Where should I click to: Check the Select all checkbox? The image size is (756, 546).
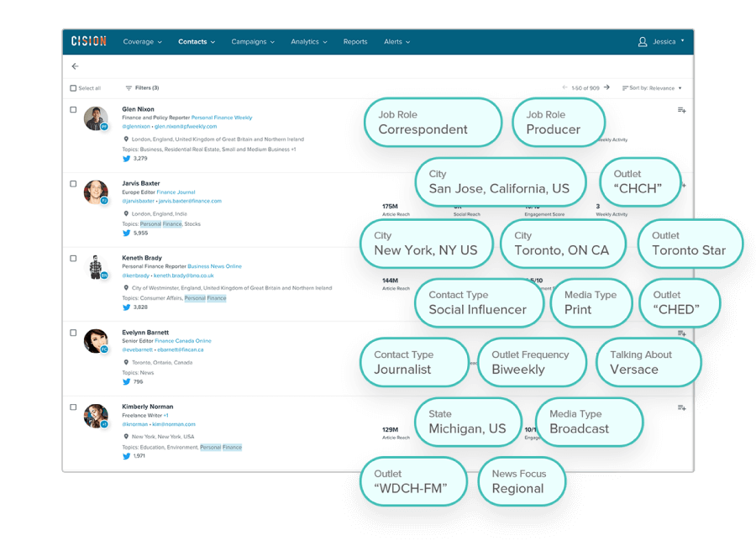[73, 88]
